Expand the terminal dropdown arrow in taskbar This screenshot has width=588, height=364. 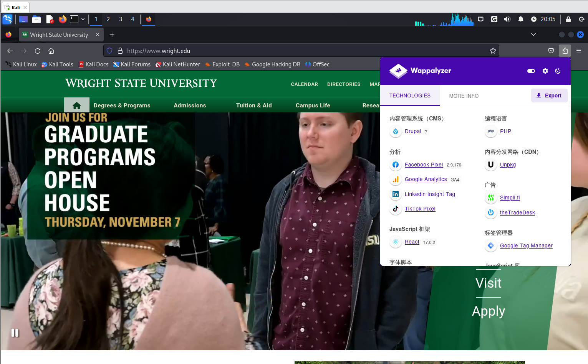(x=83, y=19)
